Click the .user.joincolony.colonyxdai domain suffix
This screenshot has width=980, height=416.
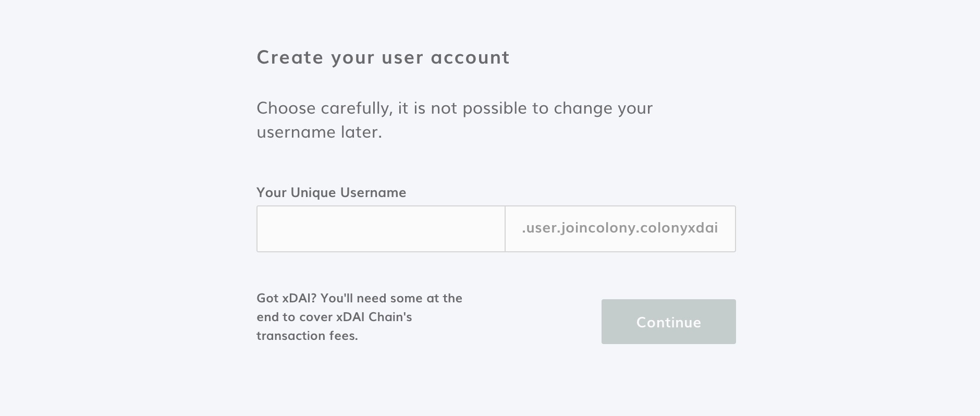pyautogui.click(x=620, y=228)
